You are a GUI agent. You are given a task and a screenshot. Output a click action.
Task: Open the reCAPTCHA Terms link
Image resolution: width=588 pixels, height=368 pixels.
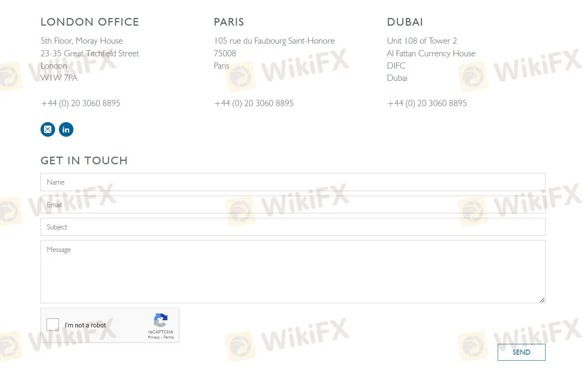point(169,337)
